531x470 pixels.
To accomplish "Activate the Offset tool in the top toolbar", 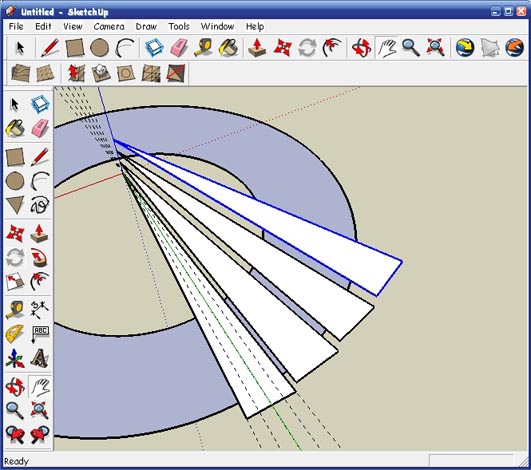I will pyautogui.click(x=332, y=48).
